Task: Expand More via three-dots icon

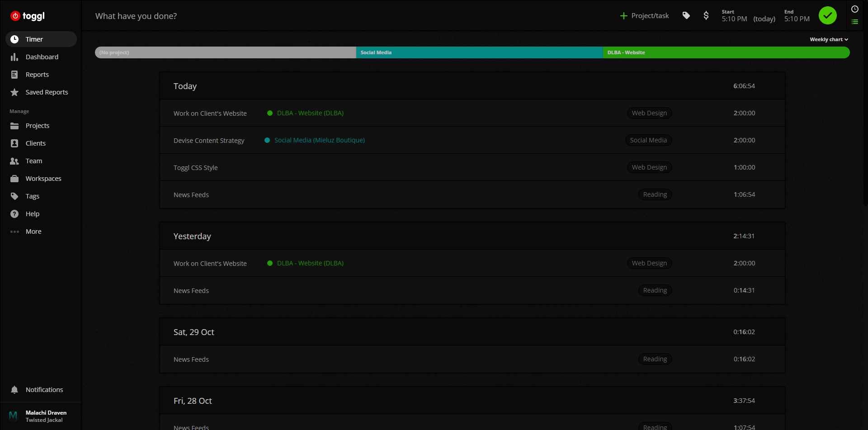Action: (14, 232)
